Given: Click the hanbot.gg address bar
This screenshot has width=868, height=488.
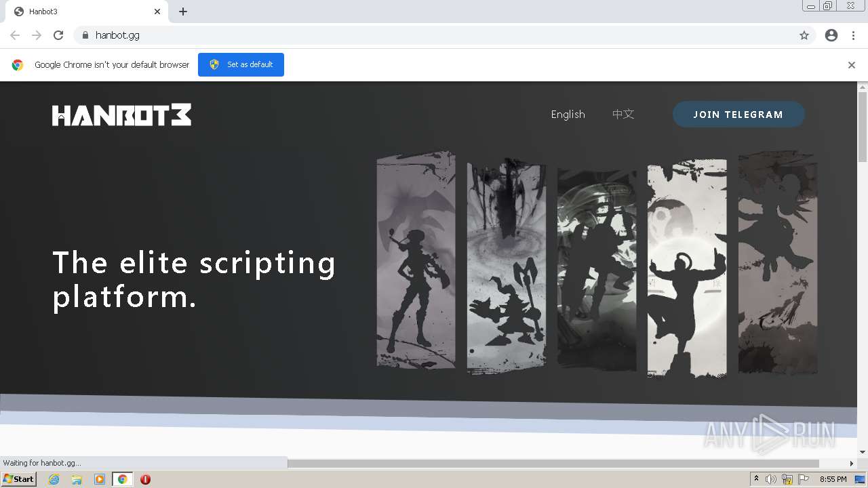Looking at the screenshot, I should 444,35.
